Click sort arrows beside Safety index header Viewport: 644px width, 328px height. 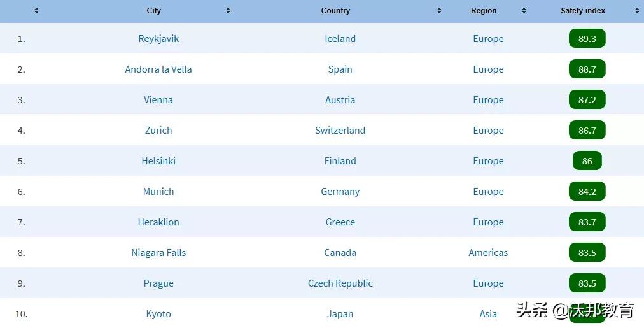(x=637, y=11)
